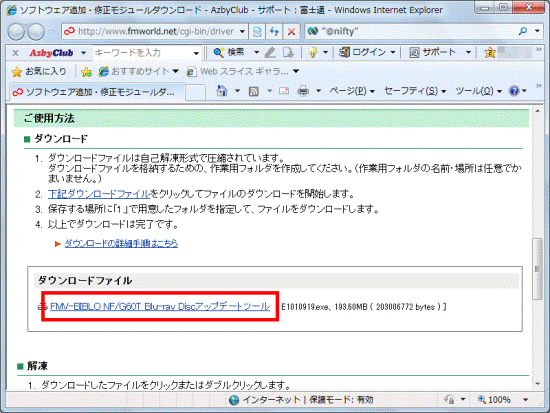Click the キーワードを入力 keyword input field

142,53
